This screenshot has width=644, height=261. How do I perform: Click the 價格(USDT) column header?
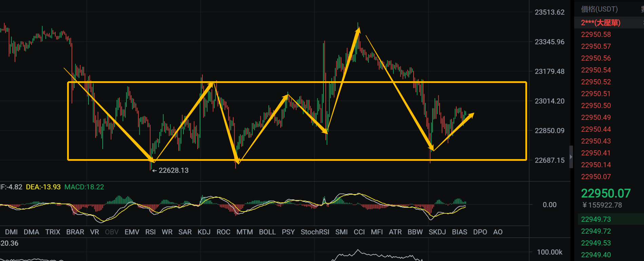coord(599,9)
